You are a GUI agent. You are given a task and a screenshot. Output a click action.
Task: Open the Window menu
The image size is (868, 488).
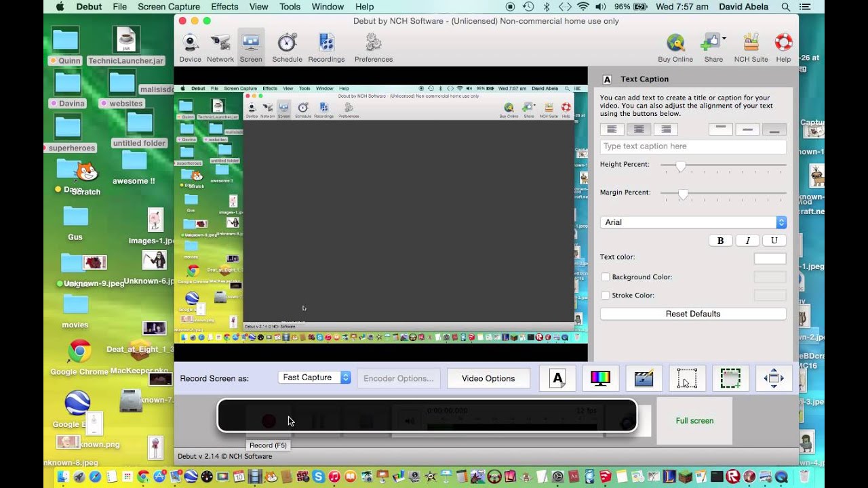[328, 7]
